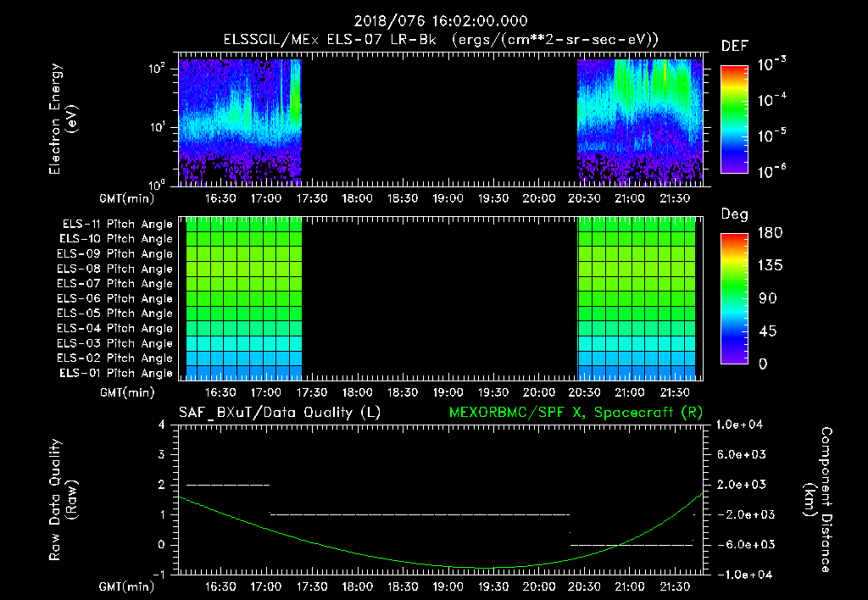Click the 135 value on the Deg scale
Viewport: 868px width, 600px height.
point(770,266)
